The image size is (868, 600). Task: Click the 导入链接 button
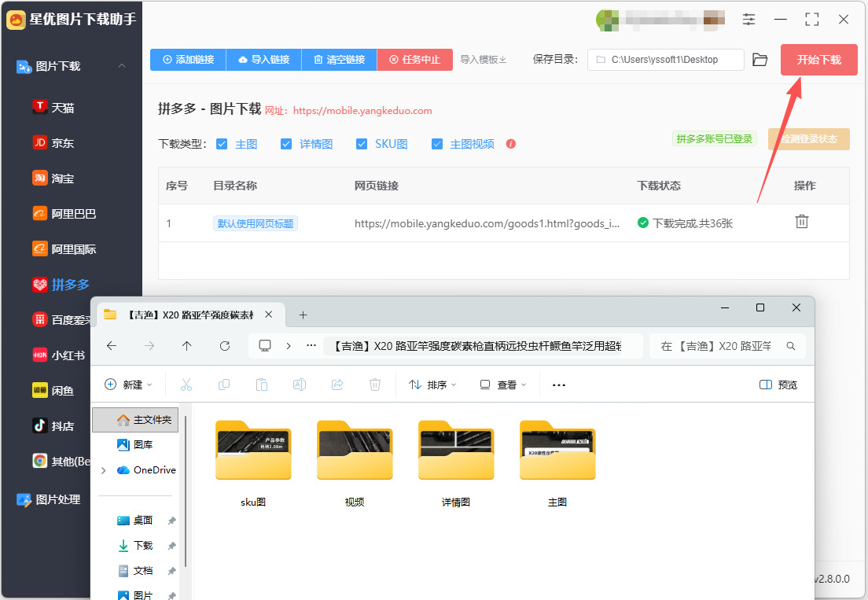coord(263,60)
